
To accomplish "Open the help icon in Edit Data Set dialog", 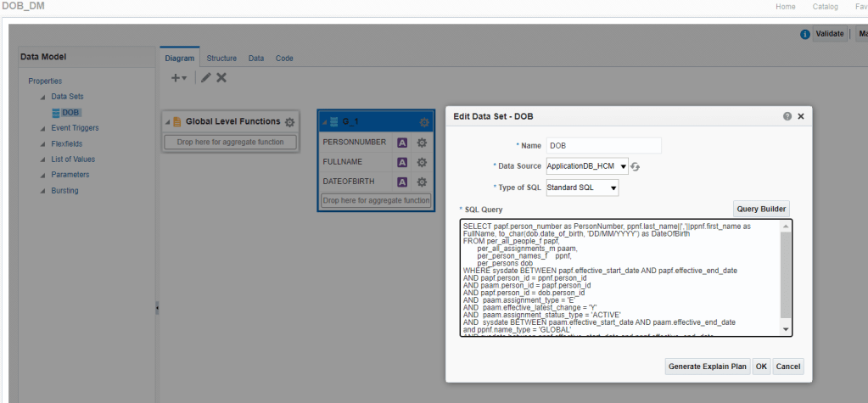I will [787, 116].
